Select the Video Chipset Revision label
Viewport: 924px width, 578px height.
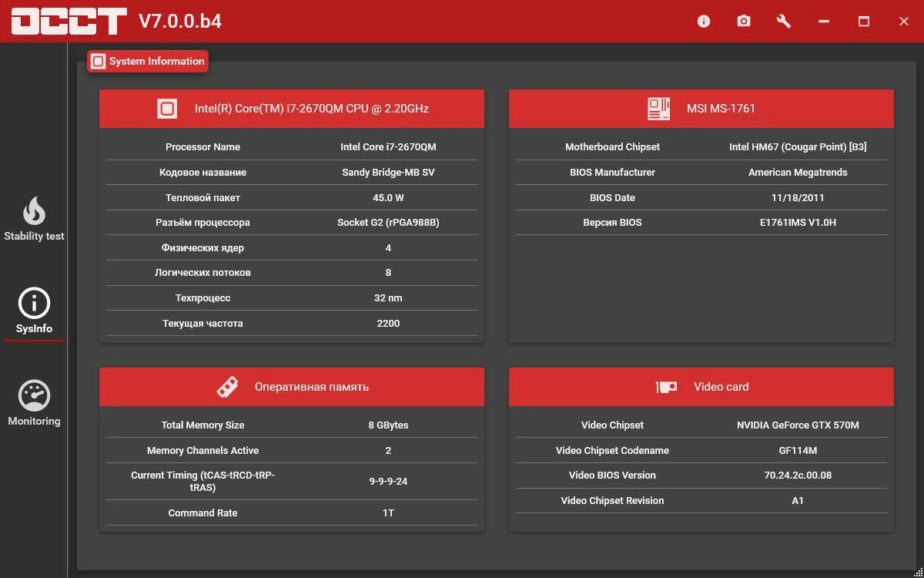pos(612,500)
